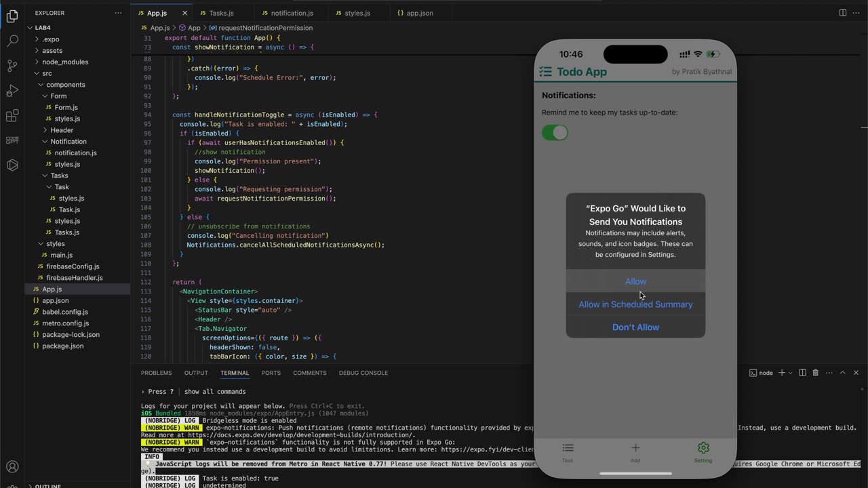Tap the Task tab icon in Todo App
The width and height of the screenshot is (868, 488).
[568, 448]
